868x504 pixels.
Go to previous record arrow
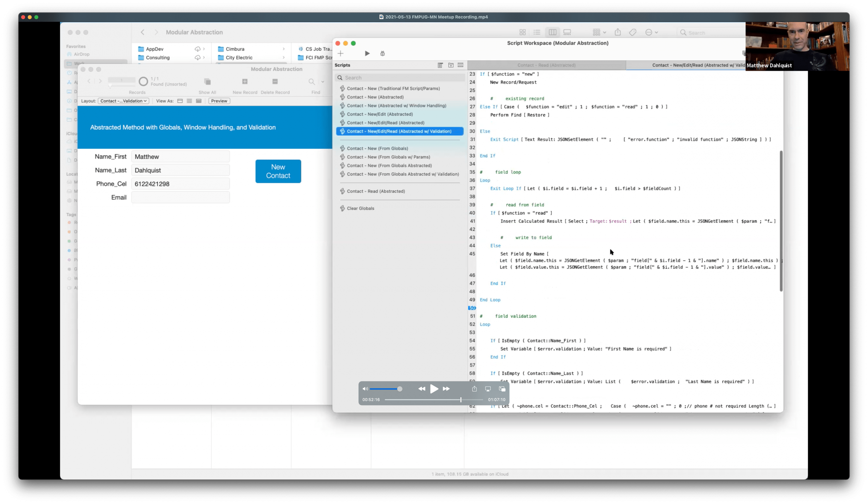89,81
